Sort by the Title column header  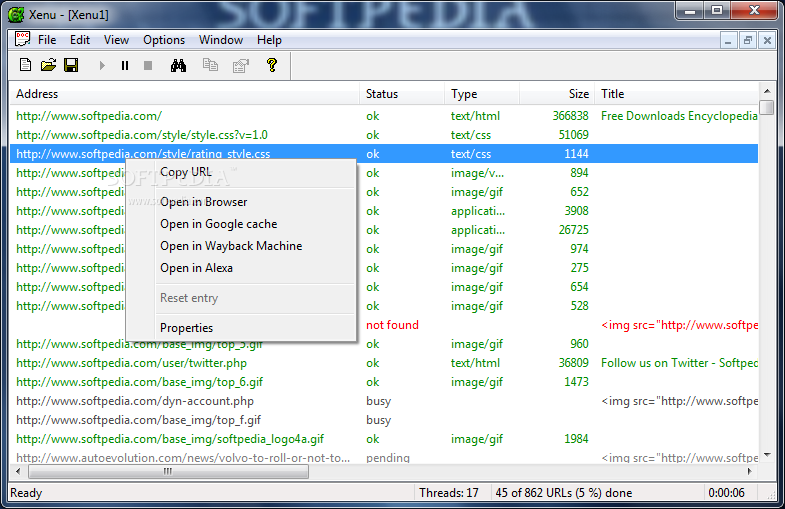click(x=677, y=94)
